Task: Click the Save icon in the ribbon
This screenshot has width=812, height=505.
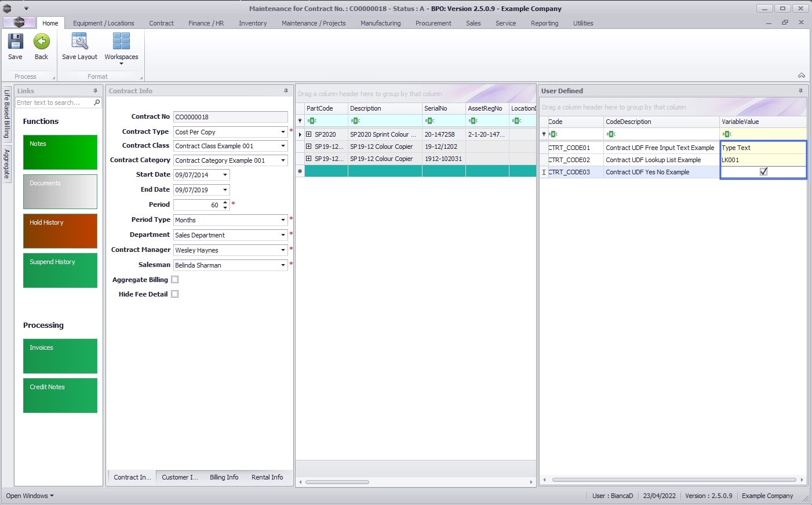Action: (x=15, y=42)
